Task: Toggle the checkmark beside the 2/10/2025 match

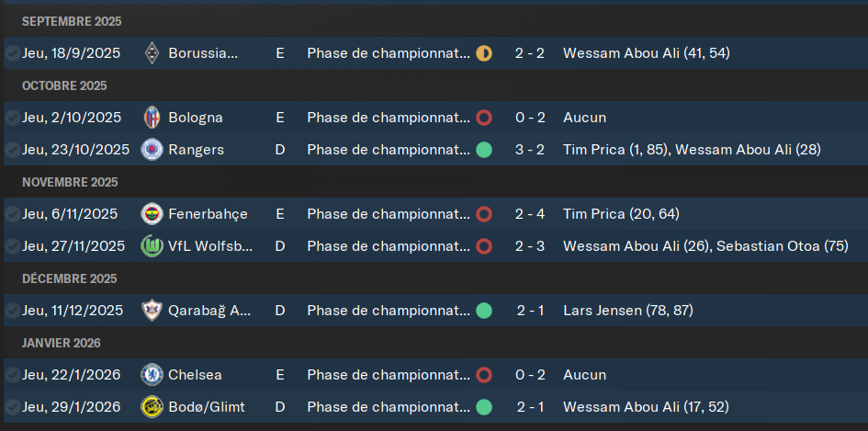Action: click(x=12, y=118)
